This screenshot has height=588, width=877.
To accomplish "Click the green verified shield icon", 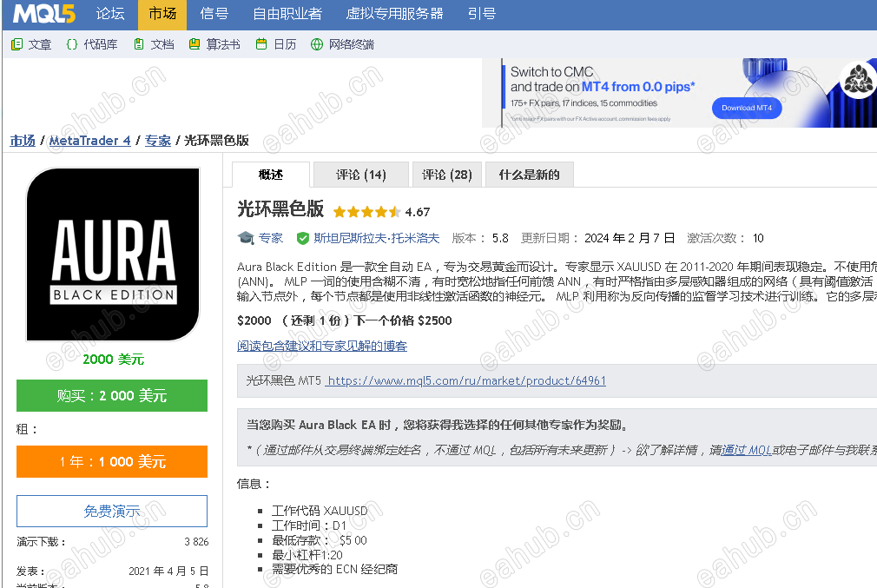I will click(302, 238).
